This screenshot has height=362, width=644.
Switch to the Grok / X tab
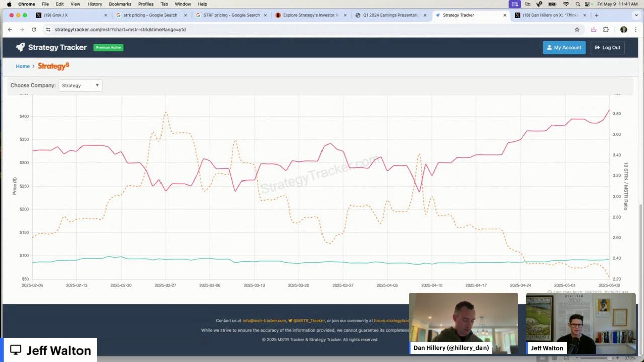point(70,15)
